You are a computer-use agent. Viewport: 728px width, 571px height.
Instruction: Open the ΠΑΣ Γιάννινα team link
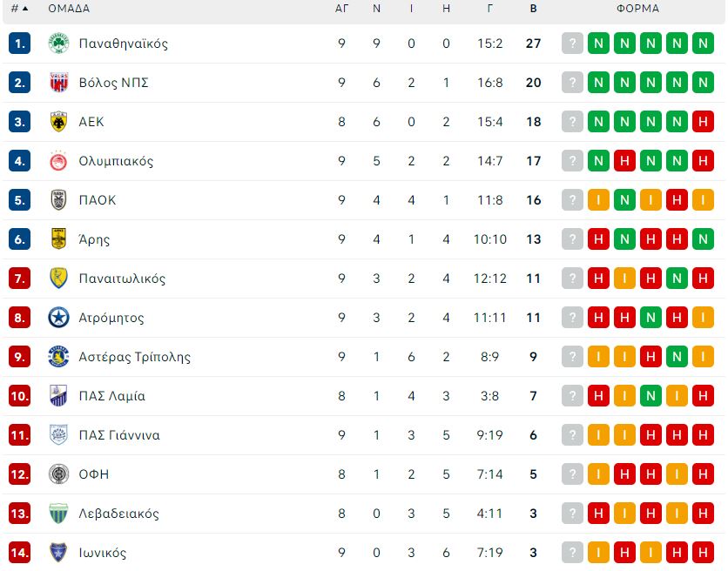119,435
